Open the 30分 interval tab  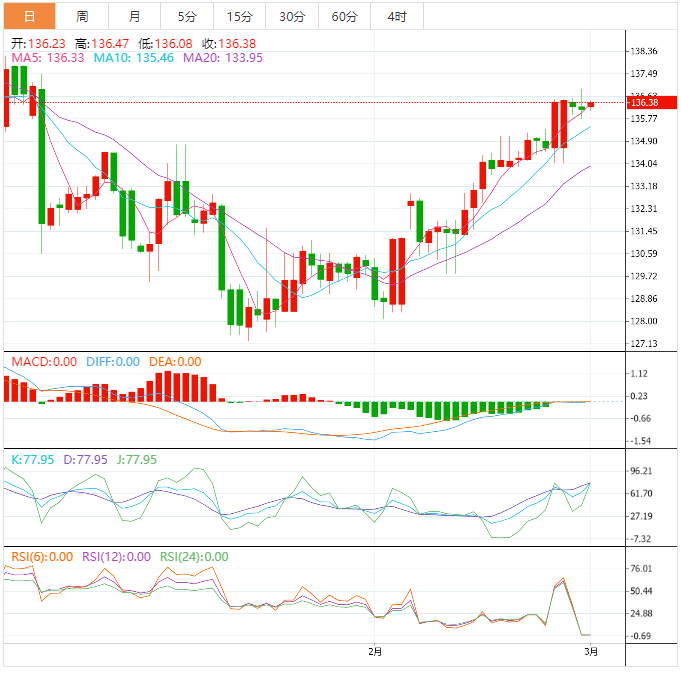pyautogui.click(x=292, y=16)
